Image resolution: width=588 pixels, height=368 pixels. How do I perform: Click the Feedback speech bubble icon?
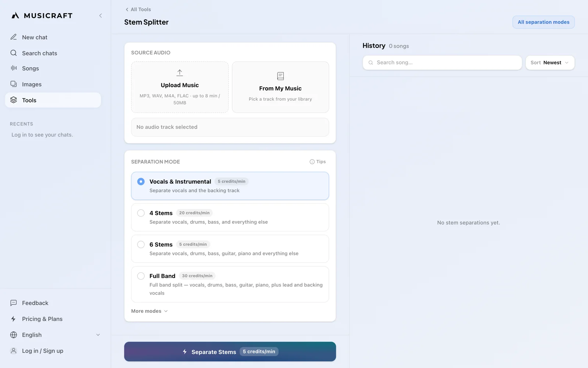coord(14,303)
